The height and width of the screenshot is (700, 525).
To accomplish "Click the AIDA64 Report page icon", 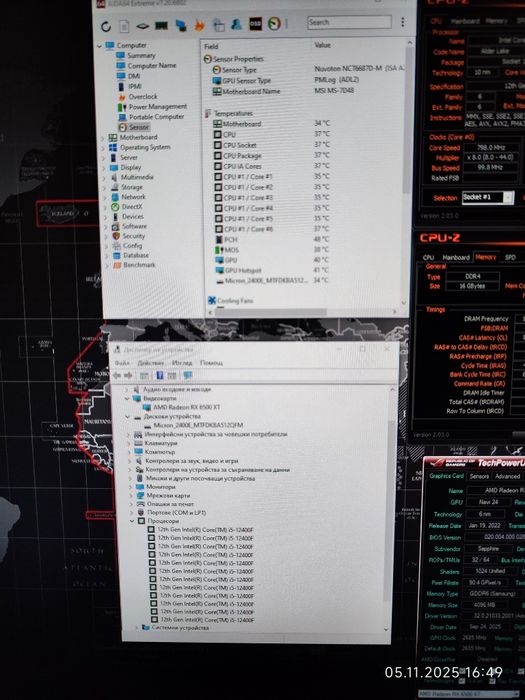I will coord(125,27).
